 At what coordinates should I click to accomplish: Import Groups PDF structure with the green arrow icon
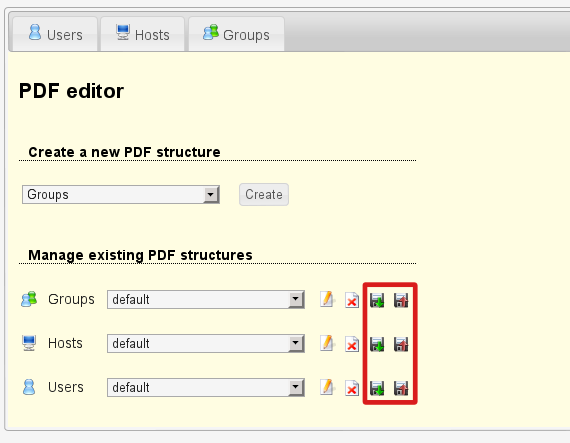click(377, 301)
